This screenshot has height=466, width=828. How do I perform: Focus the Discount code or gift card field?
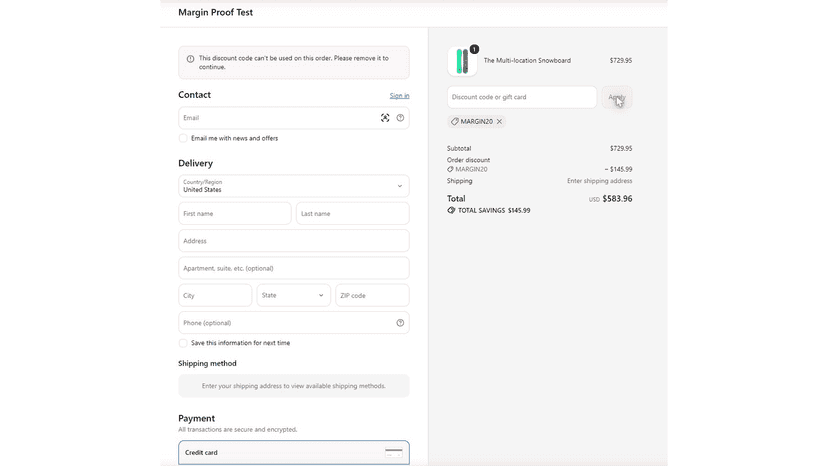(522, 97)
